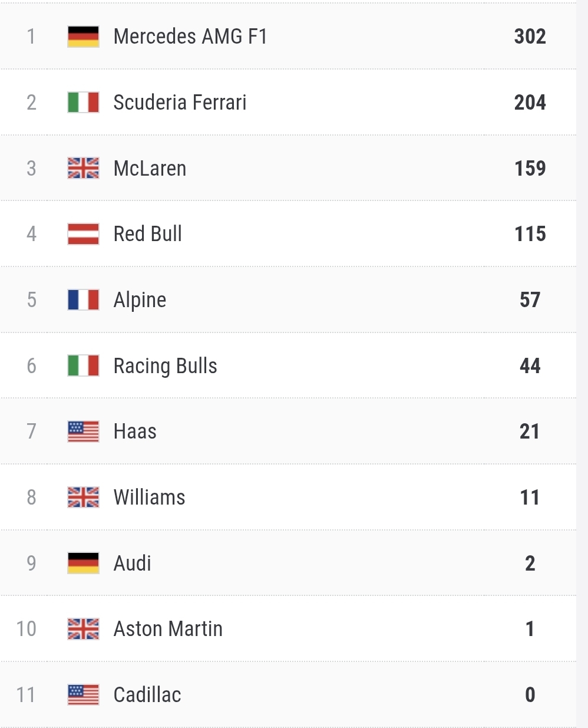588x728 pixels.
Task: Click the Austrian flag beside Red Bull
Action: click(83, 234)
